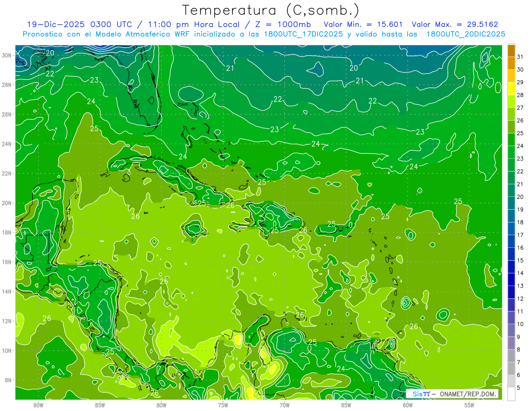Click the latitude axis label "16N"

click(7, 262)
